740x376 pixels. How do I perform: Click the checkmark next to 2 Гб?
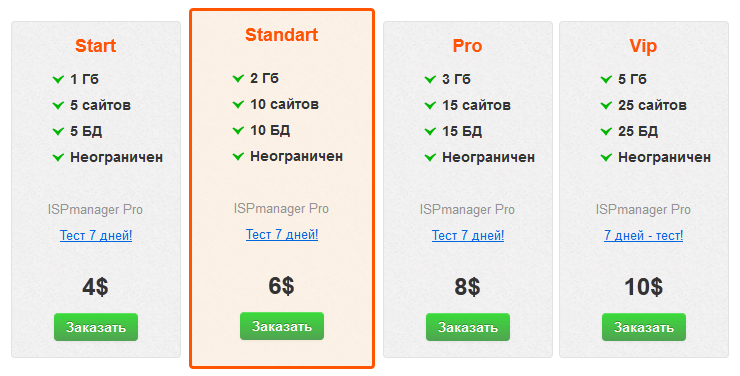(x=238, y=78)
